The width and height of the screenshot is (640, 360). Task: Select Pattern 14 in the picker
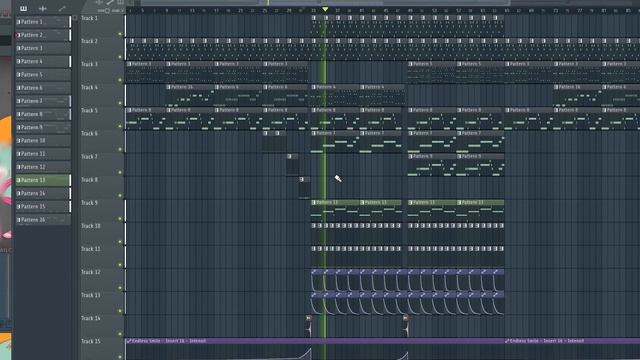[x=43, y=193]
